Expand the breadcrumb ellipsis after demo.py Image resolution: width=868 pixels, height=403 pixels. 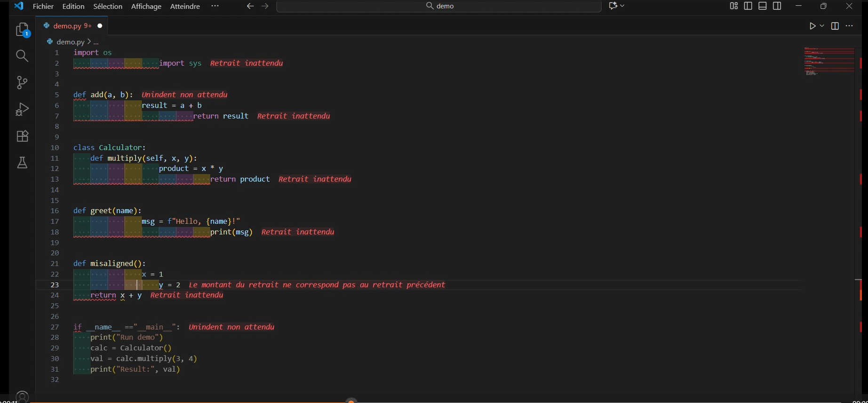pyautogui.click(x=96, y=42)
